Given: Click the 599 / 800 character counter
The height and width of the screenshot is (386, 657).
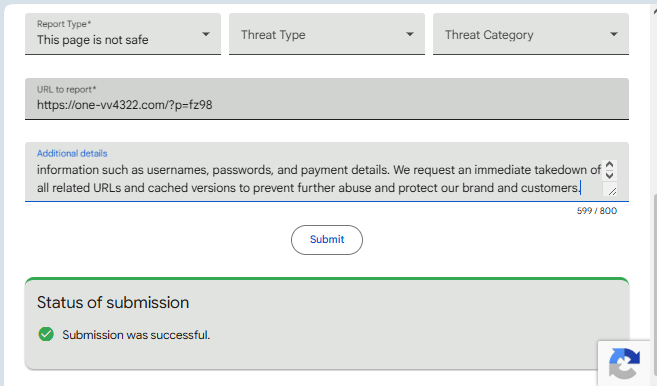Looking at the screenshot, I should [x=597, y=211].
